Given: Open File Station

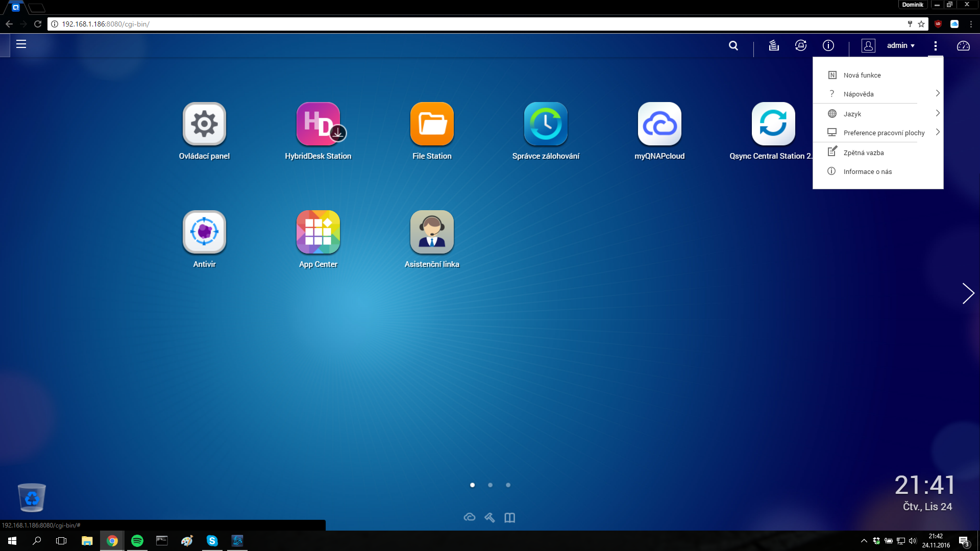Looking at the screenshot, I should point(432,124).
